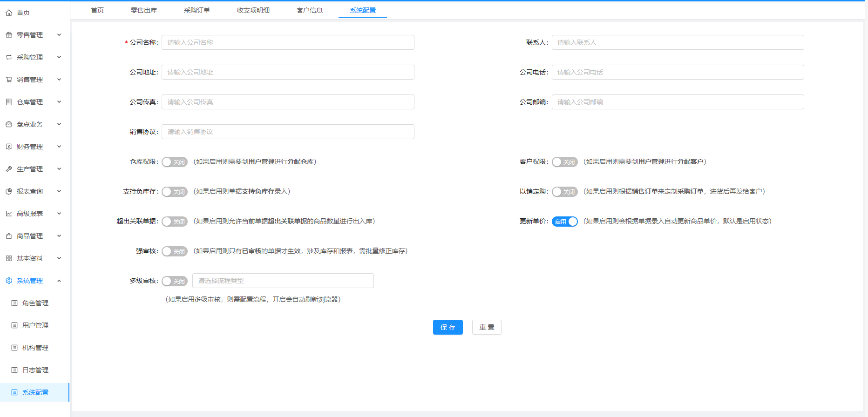Click the 系统配置 list icon in sidebar
Image resolution: width=868 pixels, height=417 pixels.
14,392
